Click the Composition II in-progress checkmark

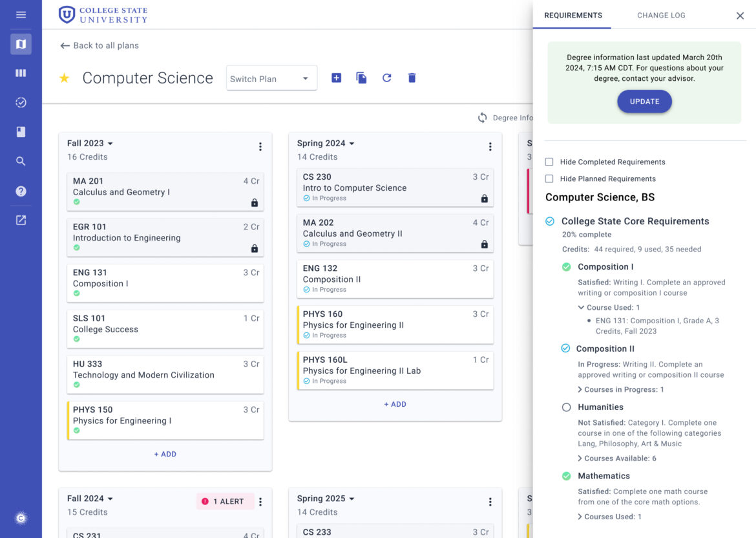pos(565,349)
